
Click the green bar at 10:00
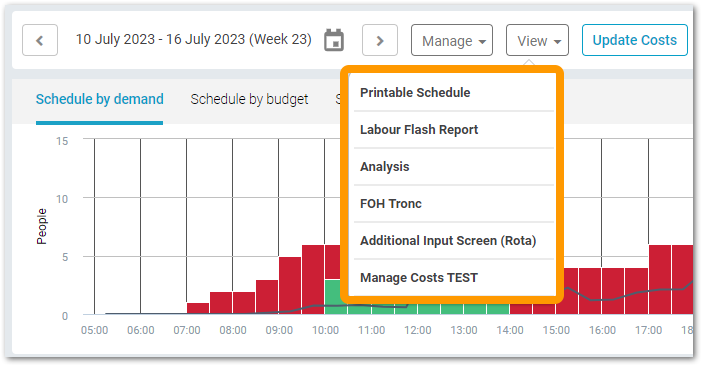click(335, 297)
